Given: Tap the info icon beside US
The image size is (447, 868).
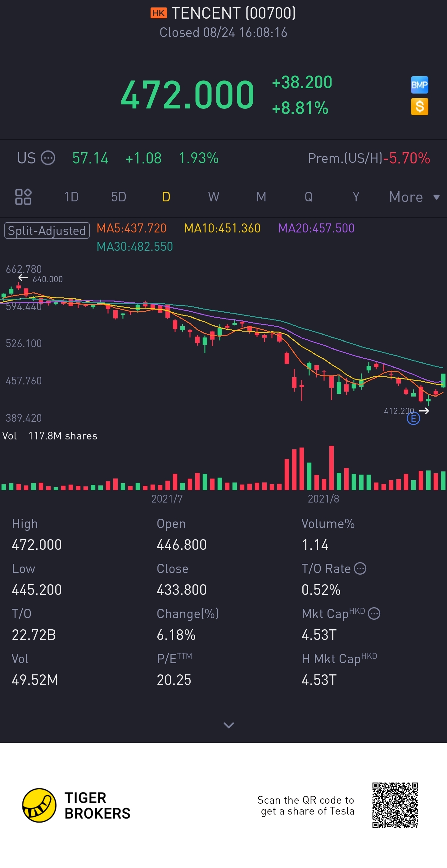Looking at the screenshot, I should tap(48, 158).
